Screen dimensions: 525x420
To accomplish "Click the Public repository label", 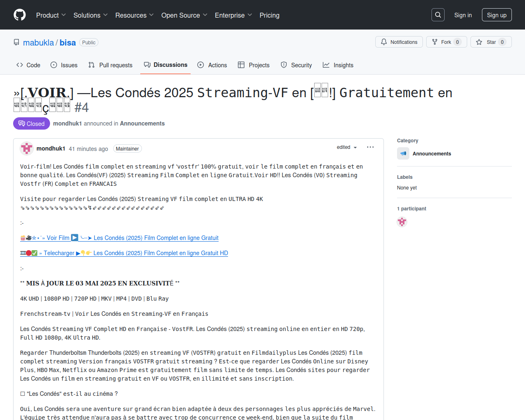I will click(89, 43).
